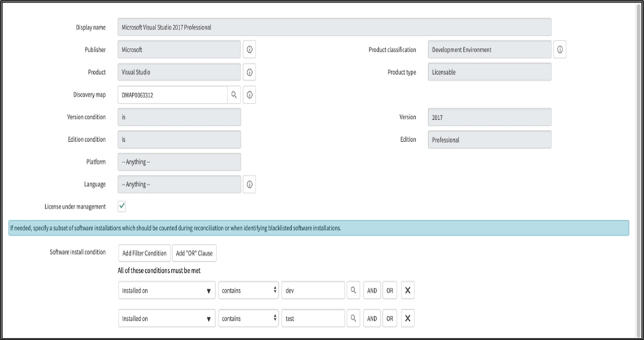644x340 pixels.
Task: Change contains operator in dev row
Action: [249, 290]
